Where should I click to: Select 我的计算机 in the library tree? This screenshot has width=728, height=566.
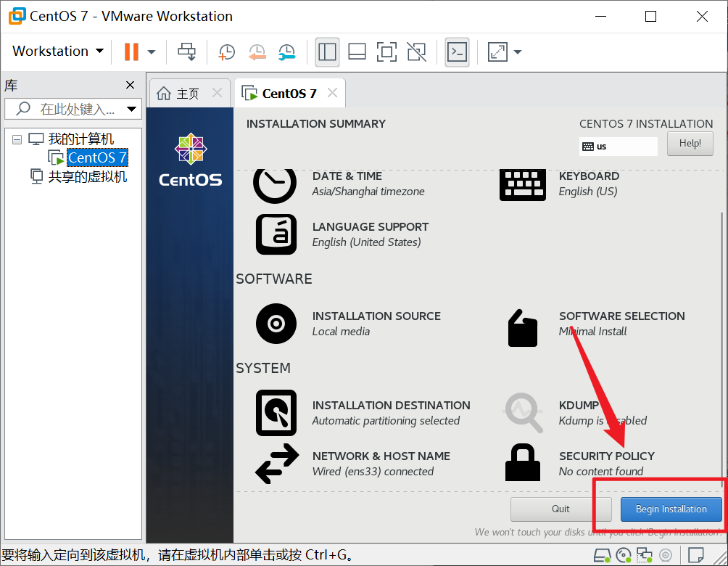click(x=80, y=139)
